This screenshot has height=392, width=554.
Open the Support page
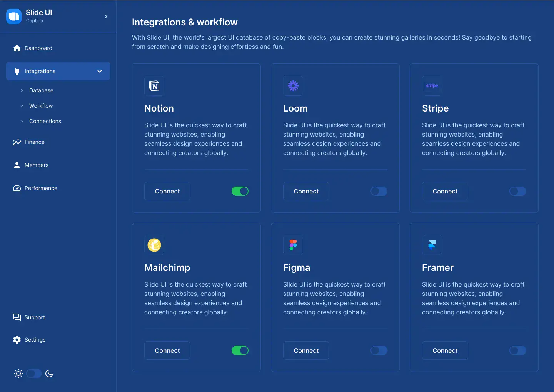(x=58, y=317)
